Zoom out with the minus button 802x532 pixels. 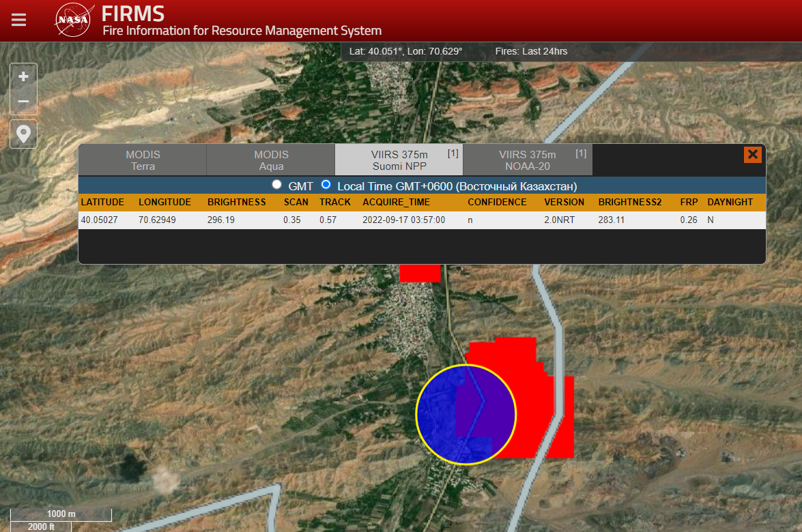23,102
